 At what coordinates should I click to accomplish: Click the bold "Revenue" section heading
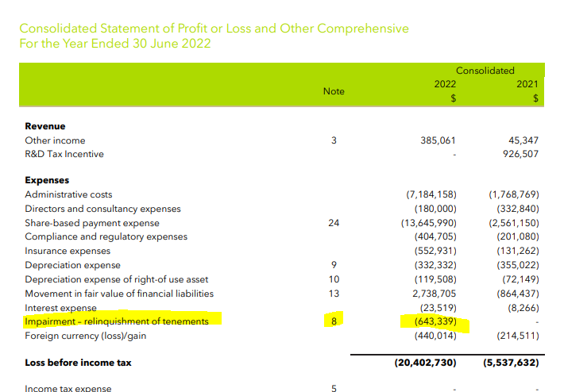[x=45, y=126]
